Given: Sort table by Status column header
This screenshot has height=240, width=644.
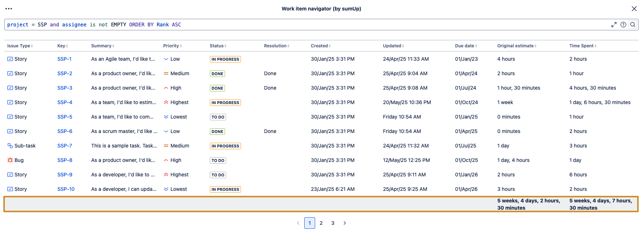Looking at the screenshot, I should tap(218, 46).
